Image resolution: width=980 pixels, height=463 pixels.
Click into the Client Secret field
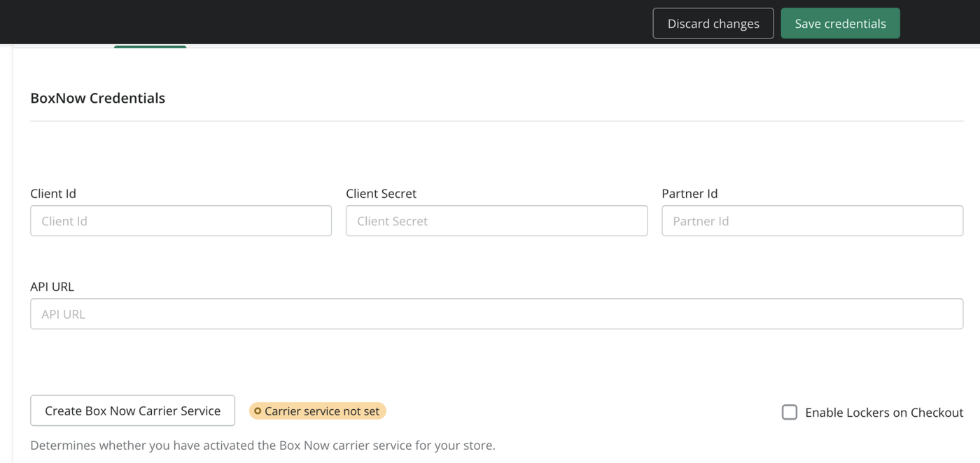[496, 221]
